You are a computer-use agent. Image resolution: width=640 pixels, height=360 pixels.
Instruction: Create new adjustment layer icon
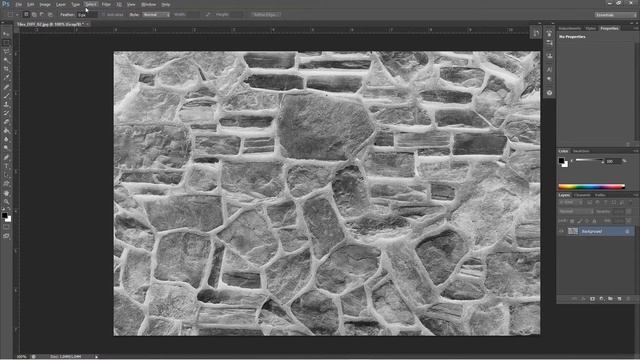tap(601, 299)
